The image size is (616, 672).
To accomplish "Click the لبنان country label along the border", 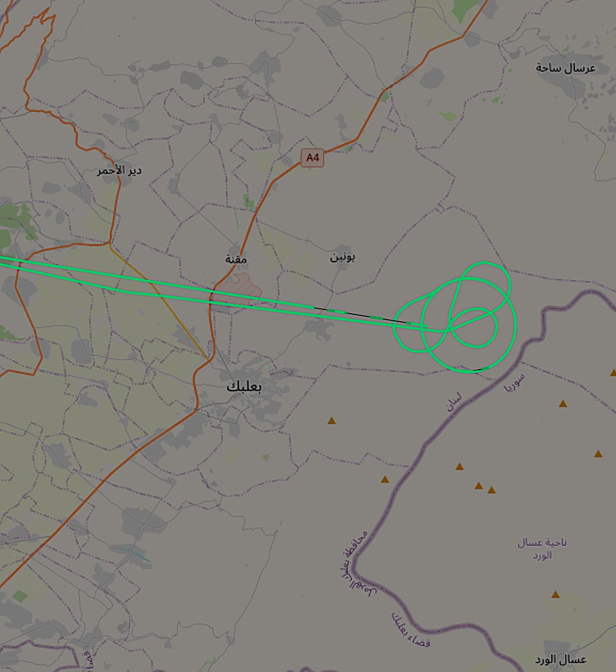I will click(x=455, y=402).
